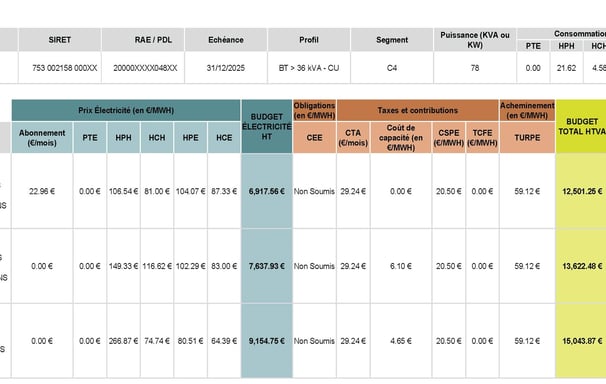Select the total 12,501.25 € cell
606x384 pixels.
[x=581, y=191]
